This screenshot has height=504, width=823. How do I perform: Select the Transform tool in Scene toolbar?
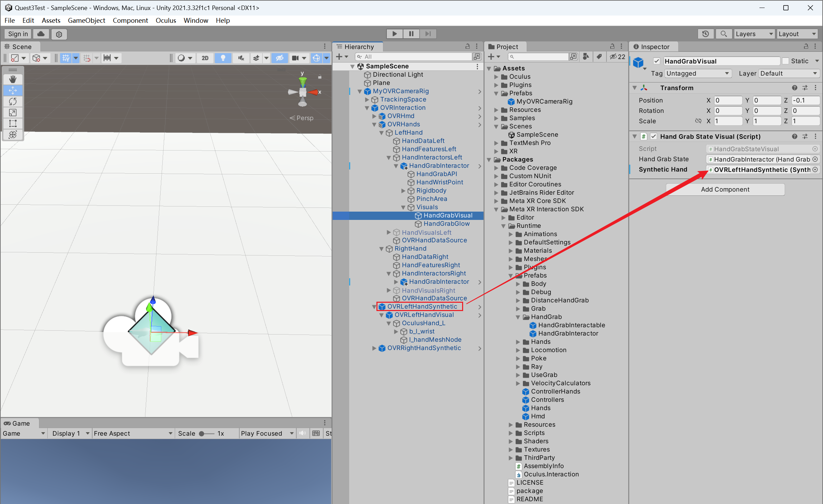pyautogui.click(x=13, y=135)
